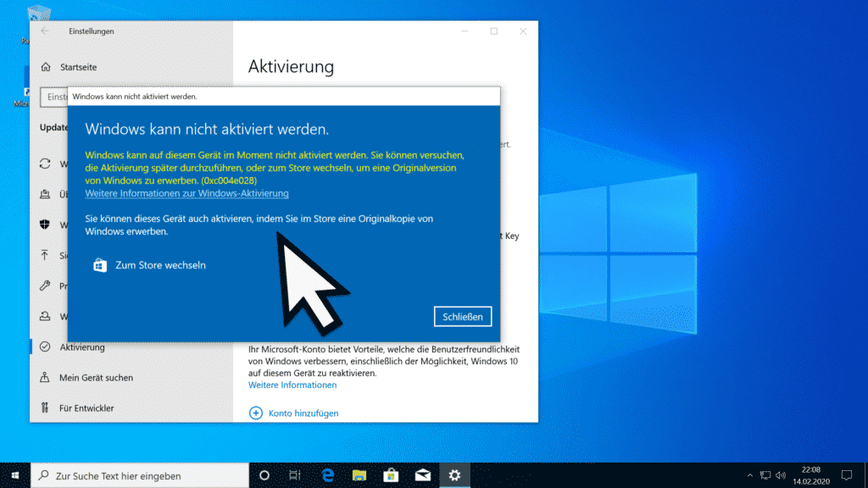Screen dimensions: 868x488
Task: Click the backup upward arrow icon in sidebar
Action: click(45, 255)
